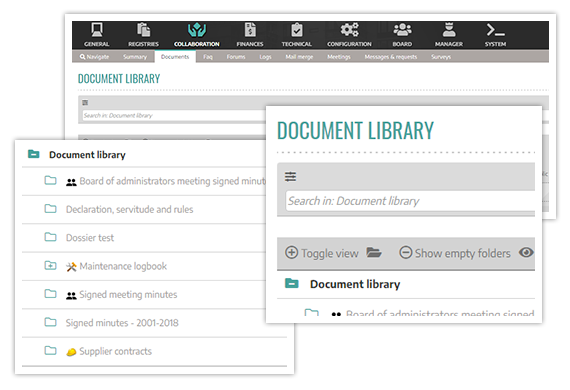The width and height of the screenshot is (570, 390).
Task: Click Document library title in the left panel
Action: (87, 155)
